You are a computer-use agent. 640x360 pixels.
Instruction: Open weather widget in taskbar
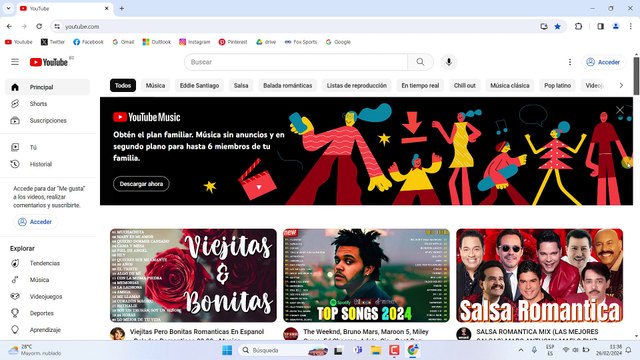point(35,350)
